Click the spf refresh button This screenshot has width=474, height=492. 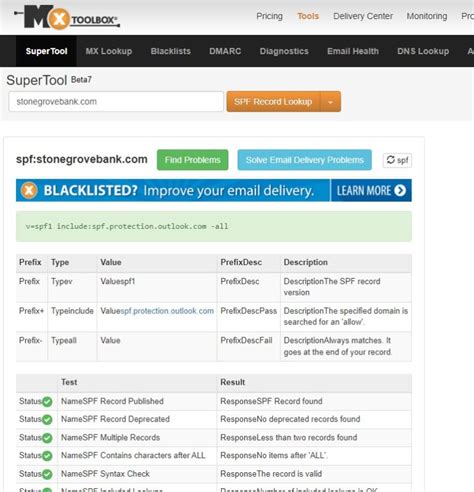[397, 160]
